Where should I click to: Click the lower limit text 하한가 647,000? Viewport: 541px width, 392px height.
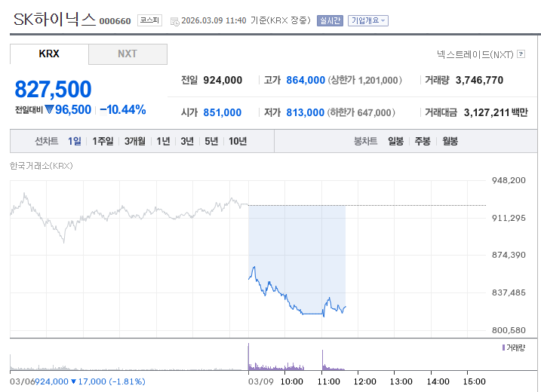(361, 113)
